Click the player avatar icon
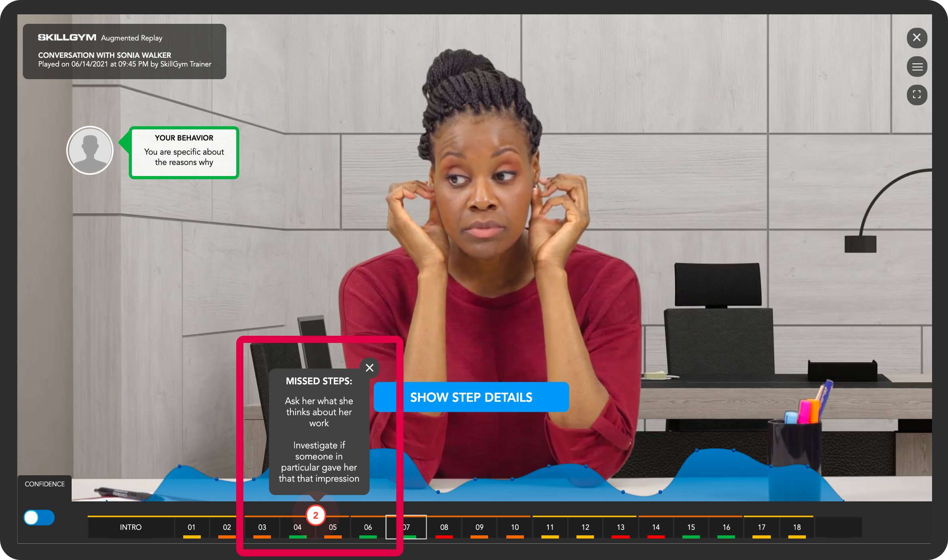 [x=90, y=151]
